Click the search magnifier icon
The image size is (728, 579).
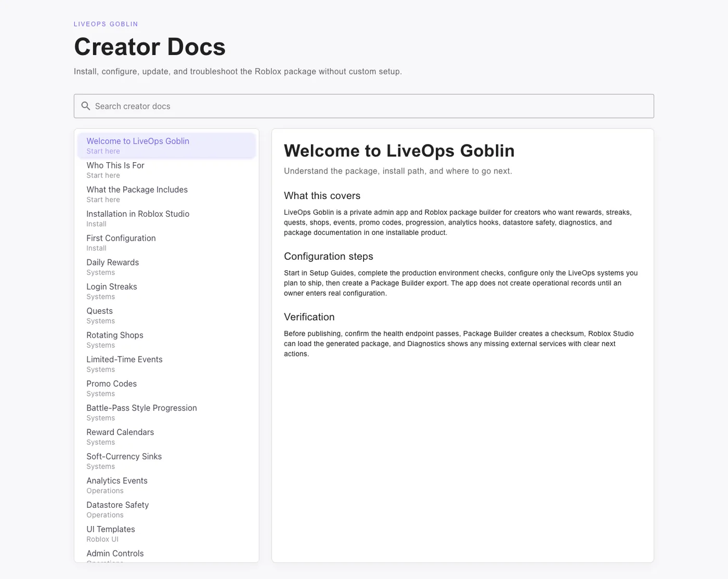tap(86, 106)
